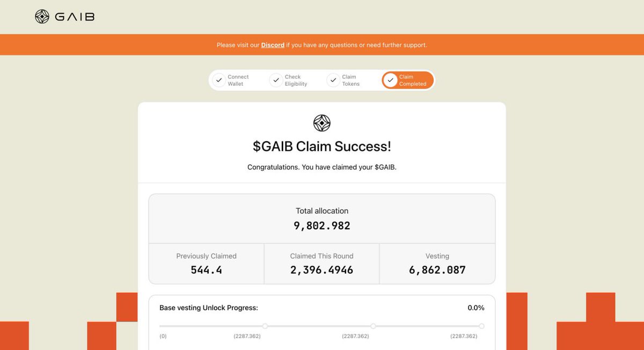Click the Claim Completed checkmark icon

pos(390,80)
